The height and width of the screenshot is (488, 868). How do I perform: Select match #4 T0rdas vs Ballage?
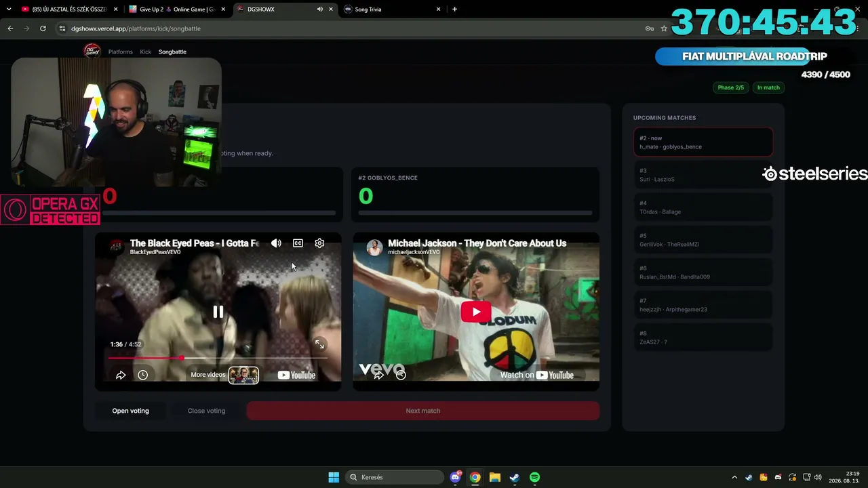click(x=703, y=207)
